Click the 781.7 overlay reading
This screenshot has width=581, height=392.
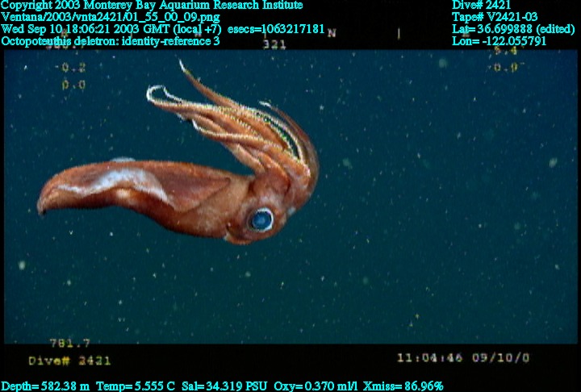69,343
